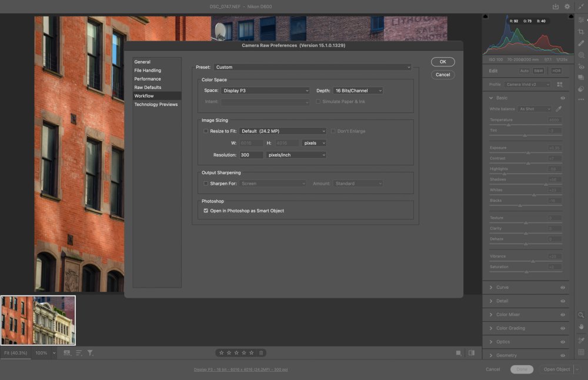Select the Hand tool icon
This screenshot has height=380, width=588.
tap(581, 326)
